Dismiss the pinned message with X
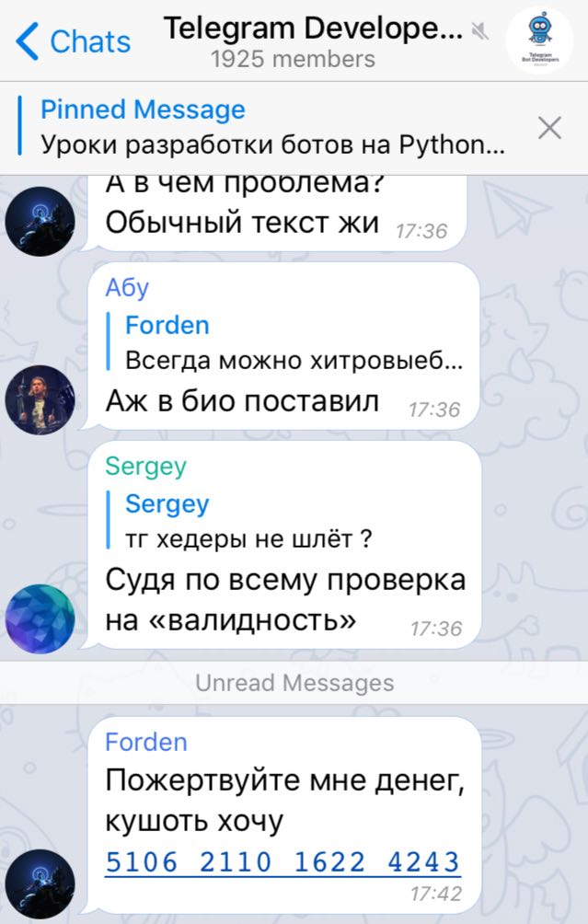This screenshot has width=588, height=924. tap(549, 127)
